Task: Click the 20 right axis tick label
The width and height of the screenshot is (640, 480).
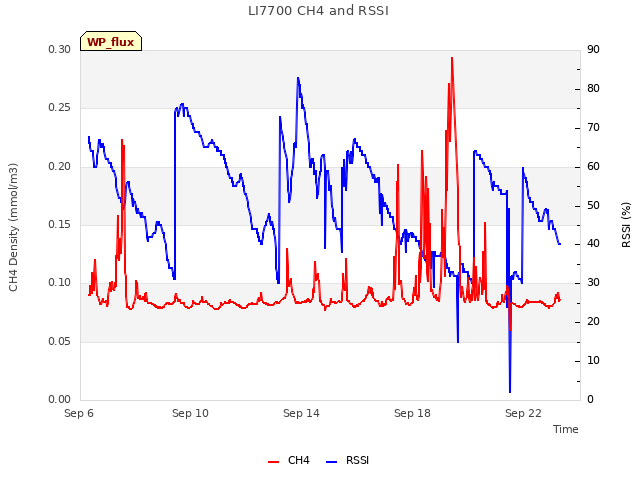Action: click(x=593, y=322)
